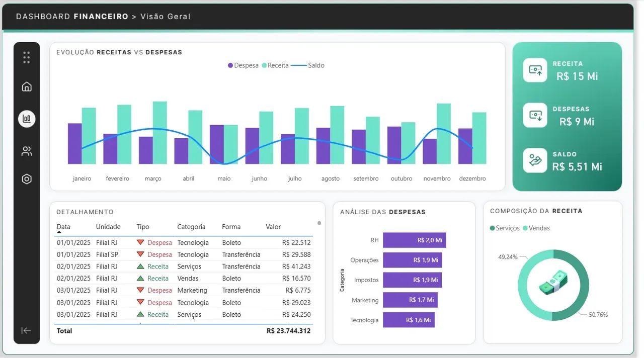Click the R$ 9 Mi despesas value

(x=577, y=122)
